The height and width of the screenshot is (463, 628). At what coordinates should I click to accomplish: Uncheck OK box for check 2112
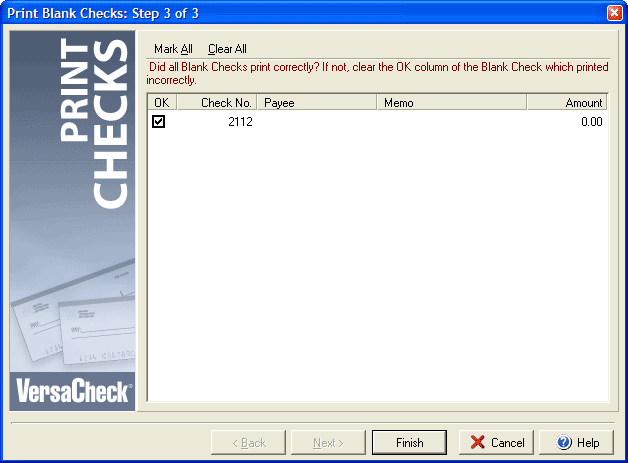pos(159,121)
